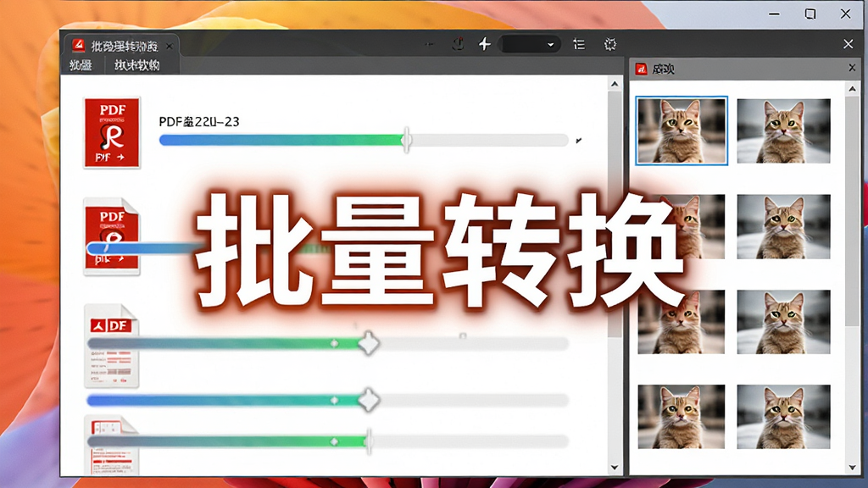This screenshot has width=868, height=488.
Task: Close the outer desktop window
Action: click(x=845, y=14)
